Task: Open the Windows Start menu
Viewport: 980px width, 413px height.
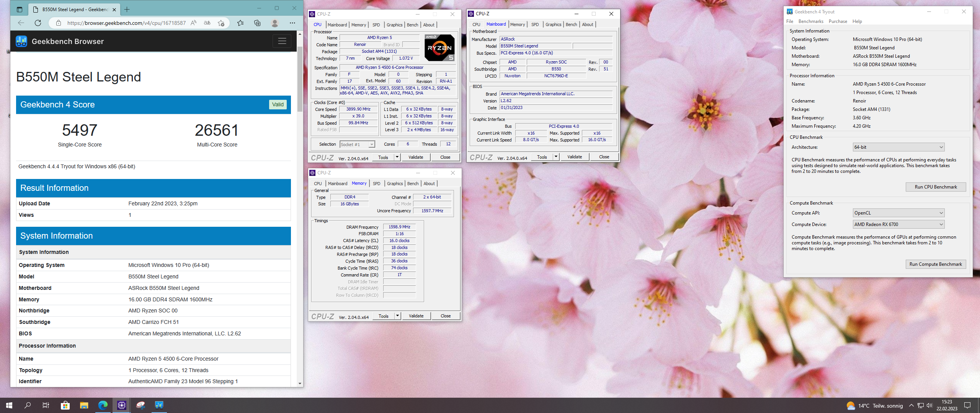Action: pos(9,405)
